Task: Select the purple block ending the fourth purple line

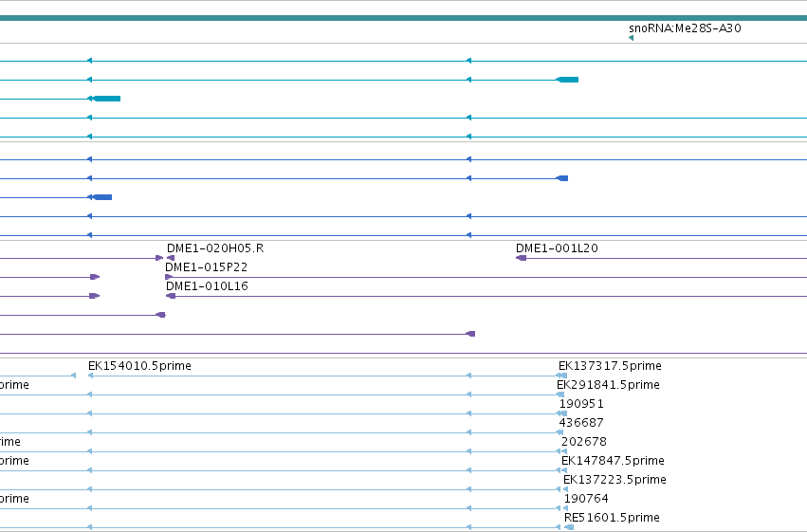Action: click(160, 315)
